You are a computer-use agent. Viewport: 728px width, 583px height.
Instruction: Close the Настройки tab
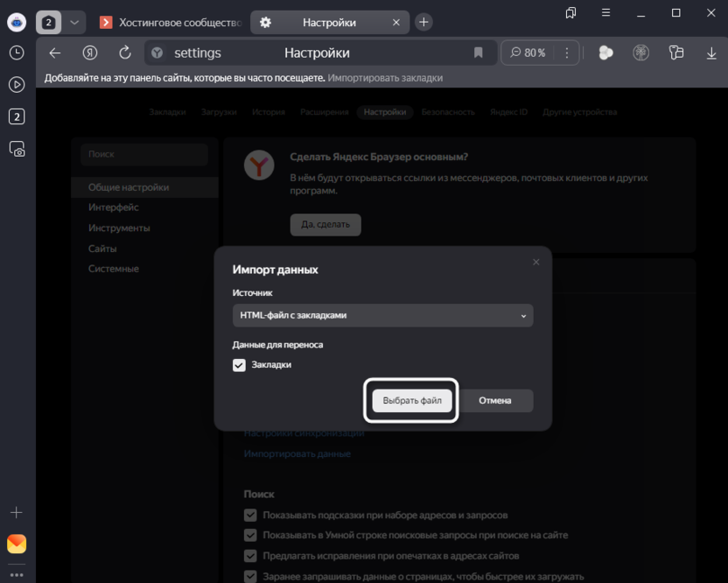point(396,22)
